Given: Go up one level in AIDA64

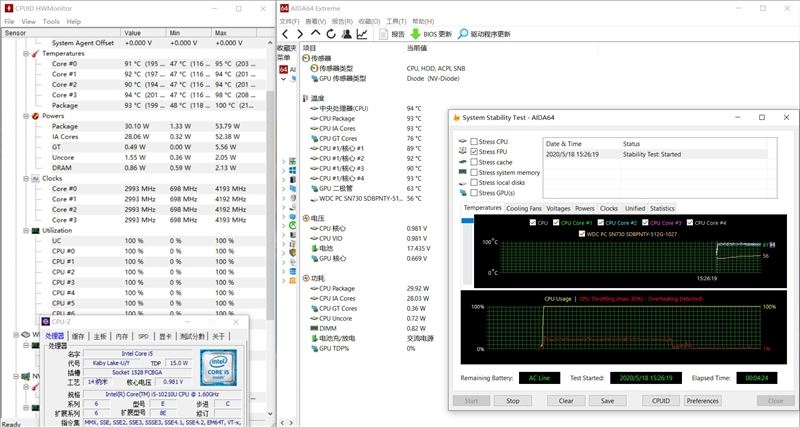Looking at the screenshot, I should [315, 34].
